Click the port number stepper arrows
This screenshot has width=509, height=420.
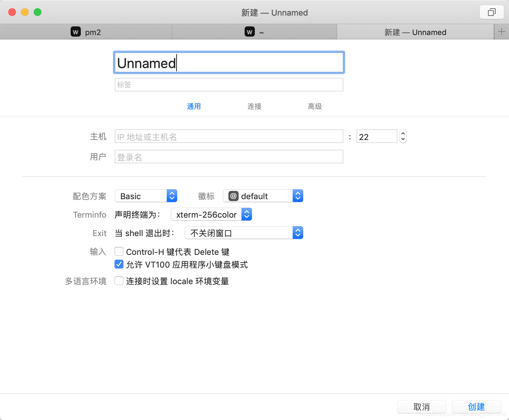tap(403, 136)
